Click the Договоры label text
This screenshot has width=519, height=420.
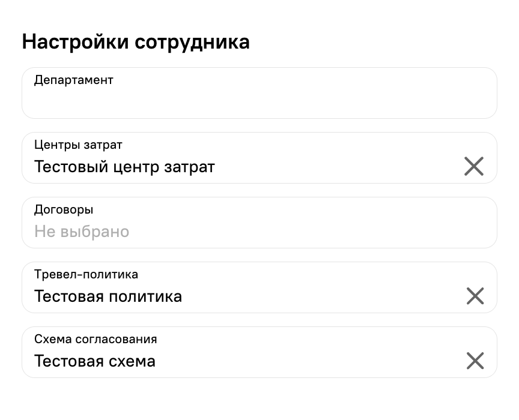[64, 209]
